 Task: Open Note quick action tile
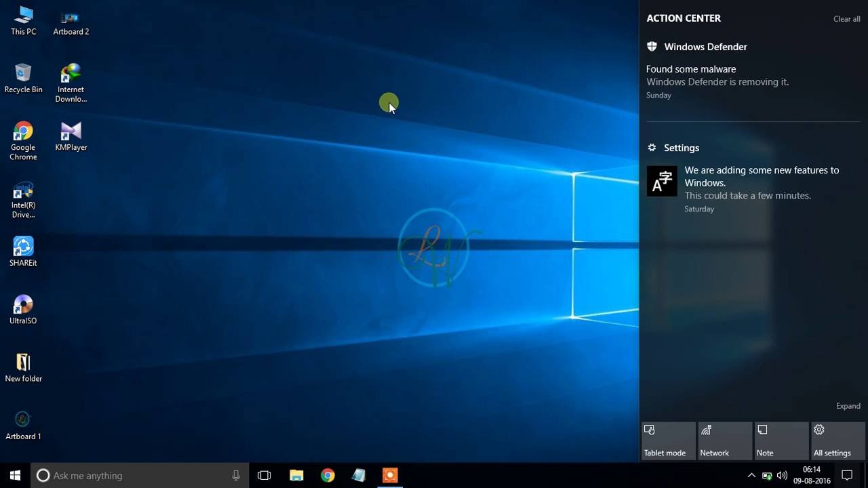pyautogui.click(x=781, y=441)
